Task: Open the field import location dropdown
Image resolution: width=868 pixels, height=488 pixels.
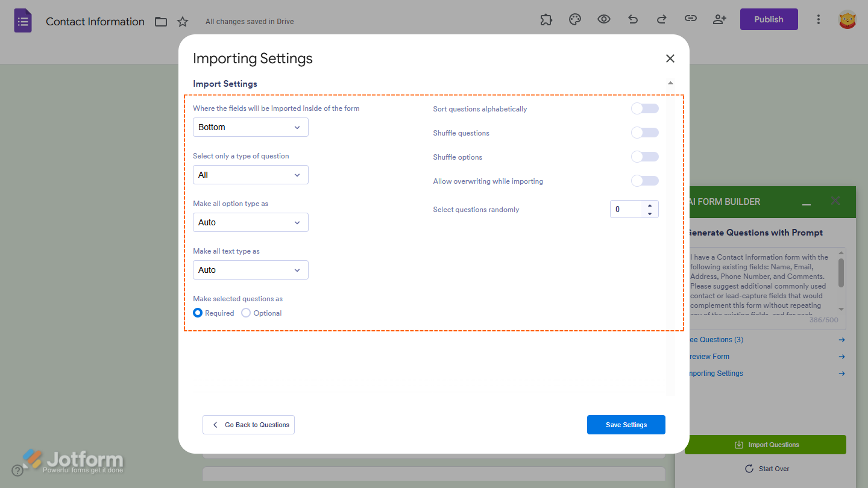Action: click(250, 127)
